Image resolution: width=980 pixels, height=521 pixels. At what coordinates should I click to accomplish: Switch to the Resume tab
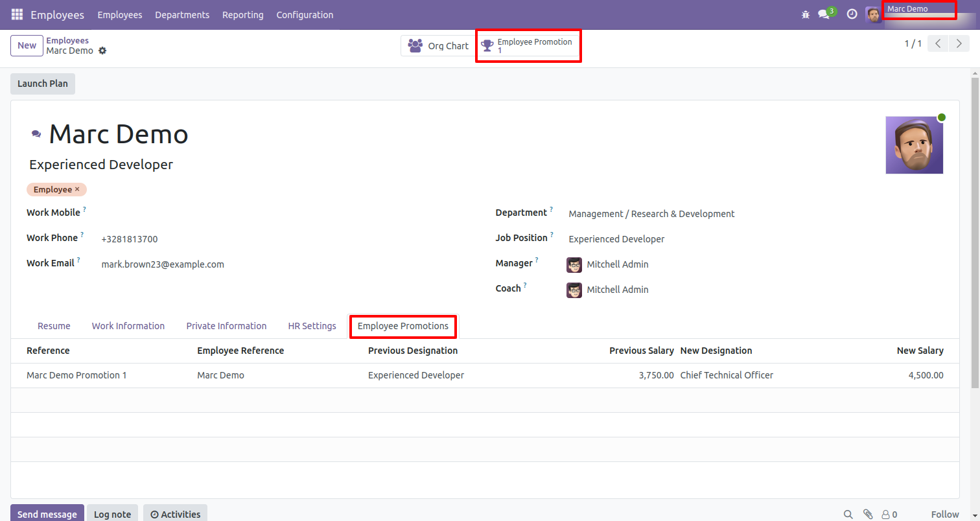(54, 326)
